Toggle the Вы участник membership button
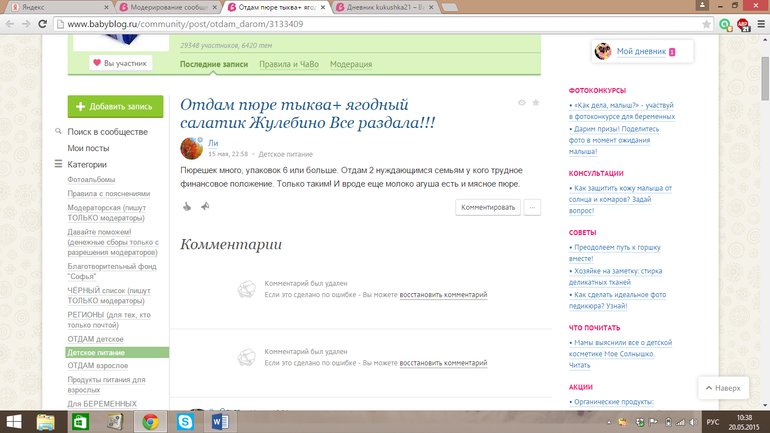The height and width of the screenshot is (433, 770). 120,63
